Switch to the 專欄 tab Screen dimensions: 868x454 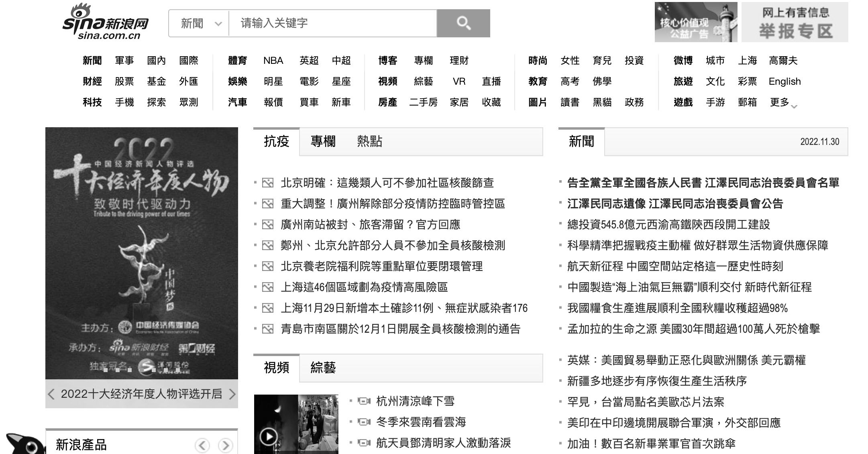pos(323,141)
